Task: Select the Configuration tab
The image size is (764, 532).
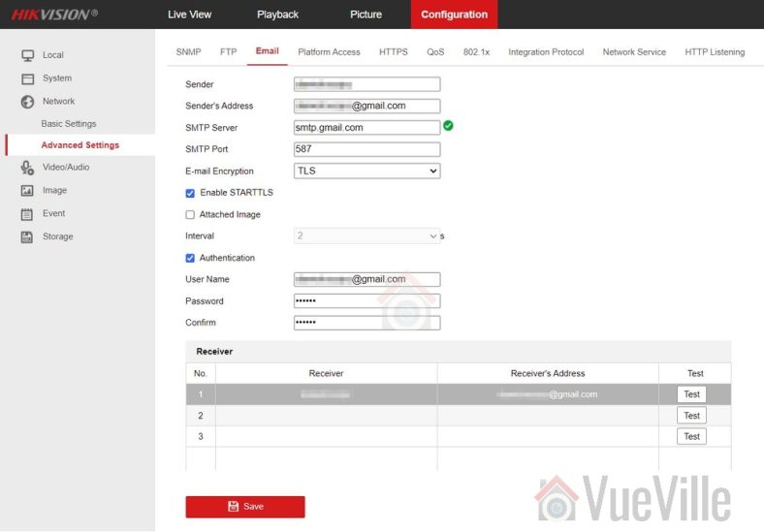Action: (x=454, y=15)
